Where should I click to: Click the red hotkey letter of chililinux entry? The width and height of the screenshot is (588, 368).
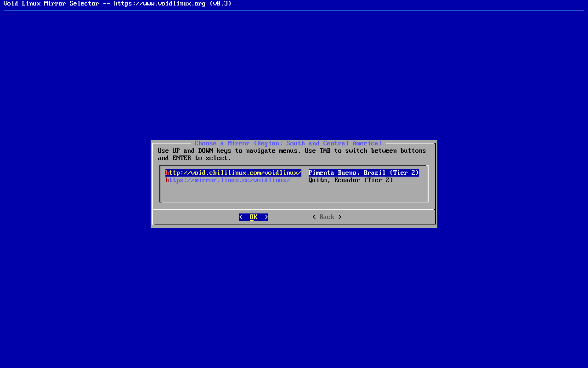tap(167, 173)
